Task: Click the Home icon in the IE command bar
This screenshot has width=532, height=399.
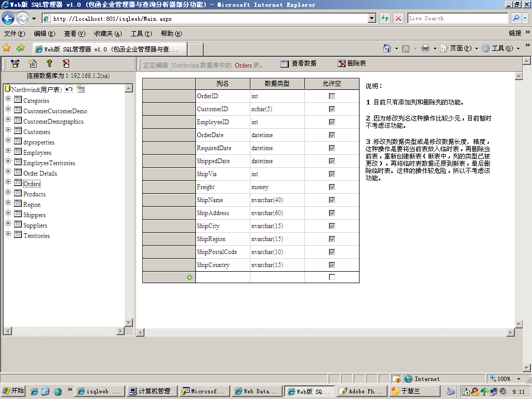Action: point(387,48)
